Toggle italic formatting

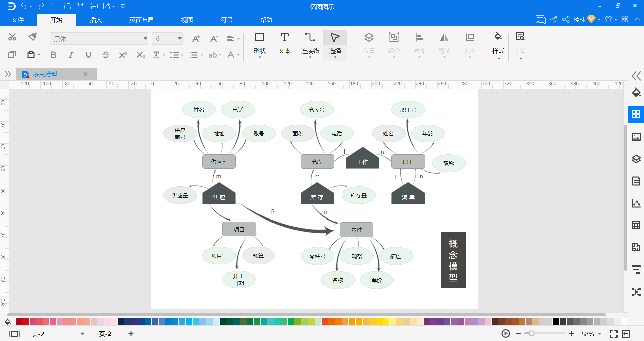coord(71,55)
